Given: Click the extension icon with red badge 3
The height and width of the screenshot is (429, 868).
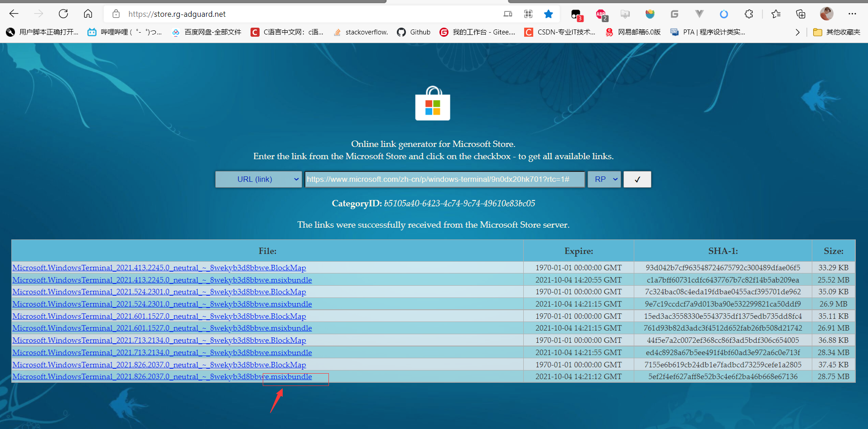Looking at the screenshot, I should click(576, 15).
